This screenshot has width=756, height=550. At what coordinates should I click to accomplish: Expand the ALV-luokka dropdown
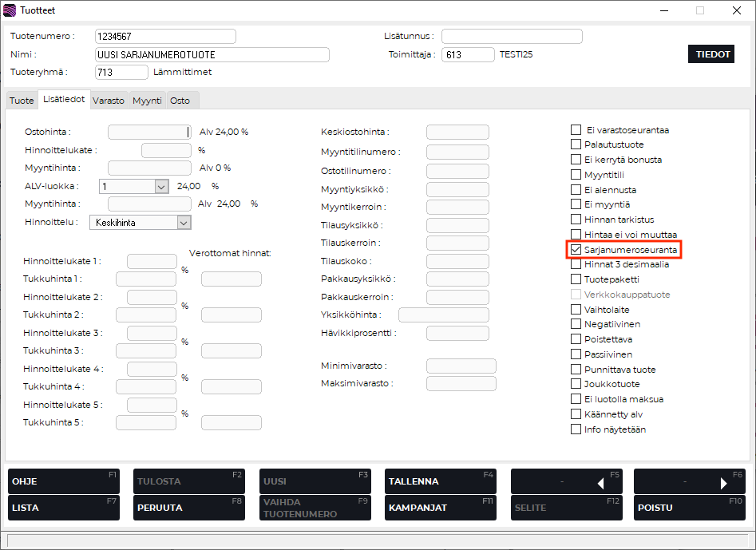pyautogui.click(x=161, y=186)
